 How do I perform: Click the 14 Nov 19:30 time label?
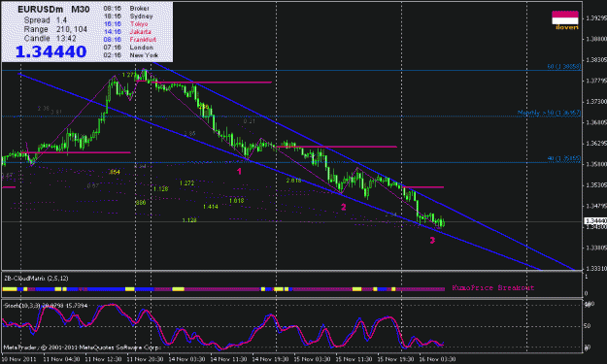270,359
